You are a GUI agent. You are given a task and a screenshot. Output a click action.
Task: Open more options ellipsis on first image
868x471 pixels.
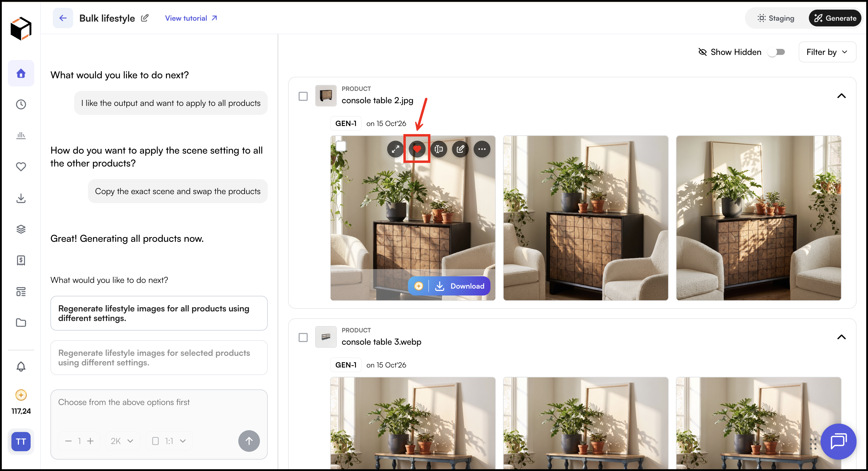[482, 149]
